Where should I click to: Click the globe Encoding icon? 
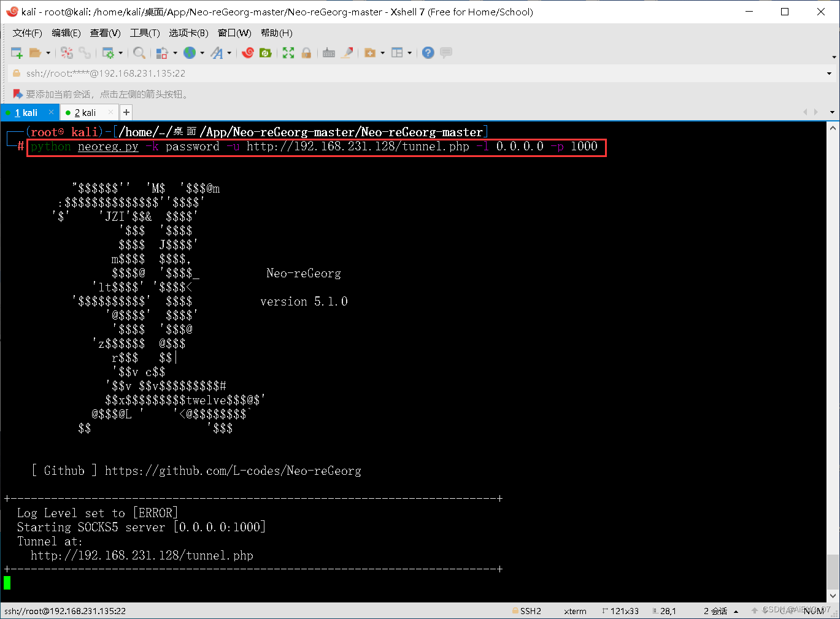pos(190,53)
